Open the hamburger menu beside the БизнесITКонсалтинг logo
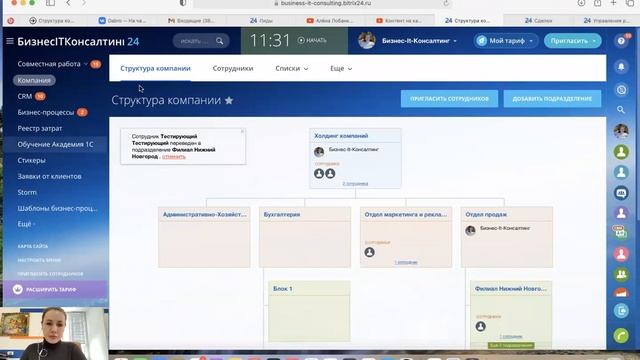The width and height of the screenshot is (640, 360). pos(10,41)
